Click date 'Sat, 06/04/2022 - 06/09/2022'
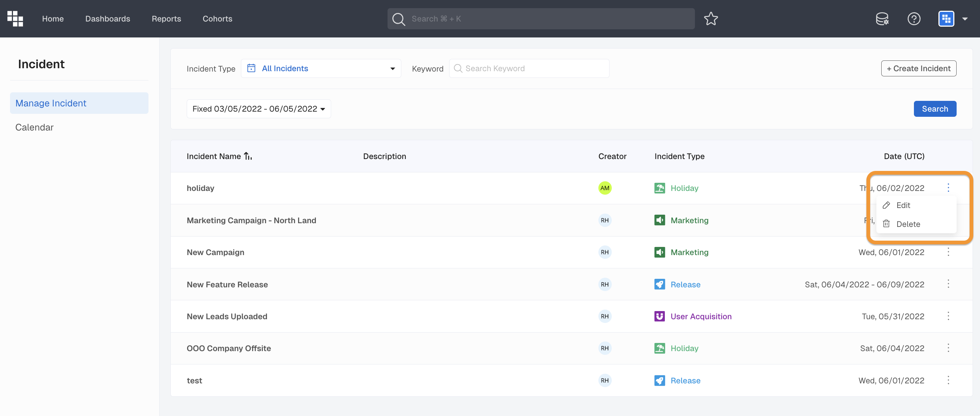980x416 pixels. (x=864, y=284)
